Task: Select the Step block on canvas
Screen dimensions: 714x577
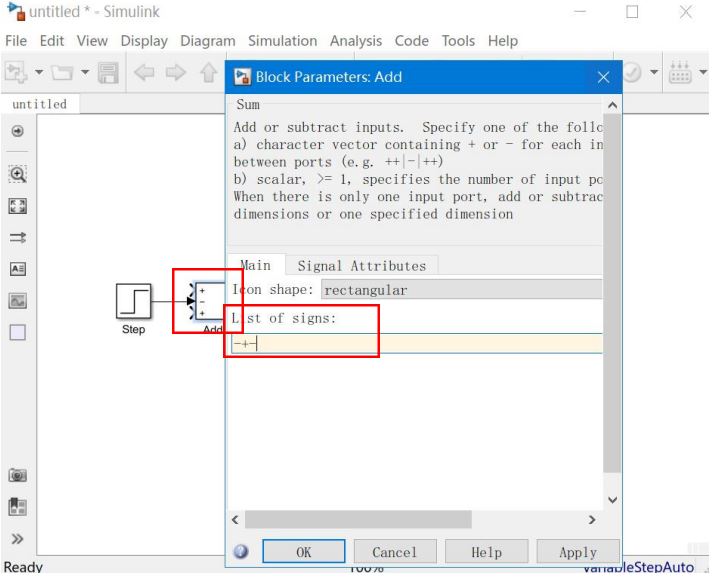Action: pos(133,300)
